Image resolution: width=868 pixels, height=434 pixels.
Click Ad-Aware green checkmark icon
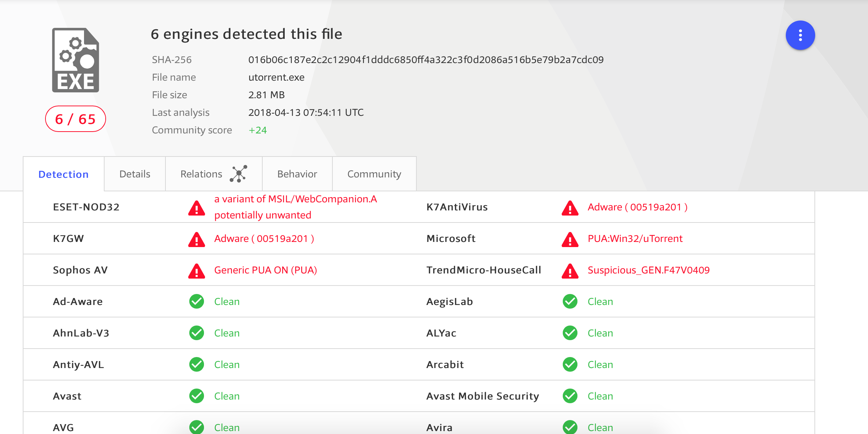[x=197, y=302]
